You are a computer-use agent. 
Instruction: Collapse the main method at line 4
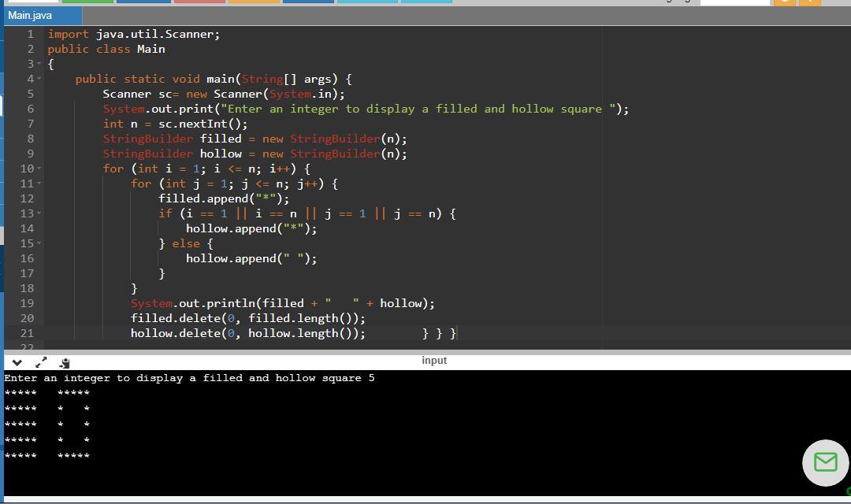(39, 79)
